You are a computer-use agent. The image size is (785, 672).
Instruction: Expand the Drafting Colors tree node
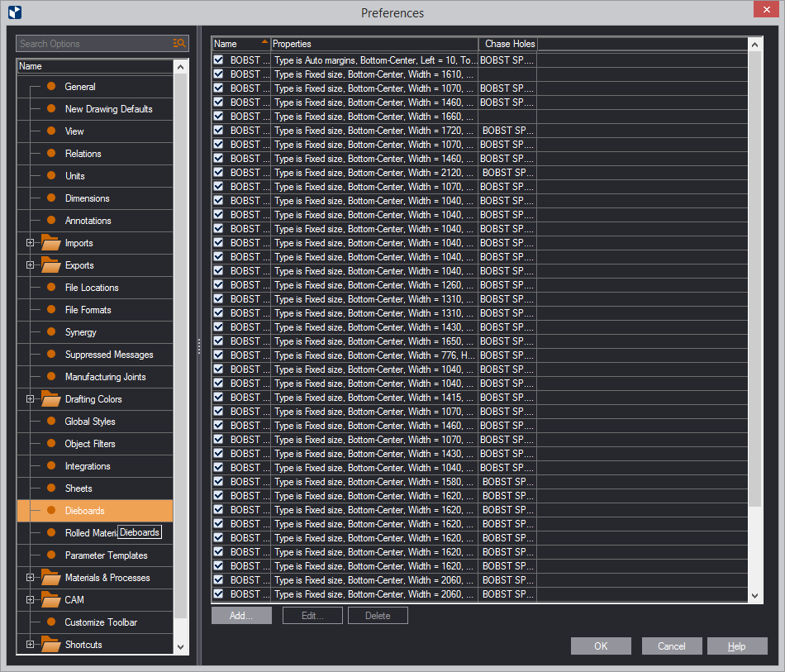point(30,399)
